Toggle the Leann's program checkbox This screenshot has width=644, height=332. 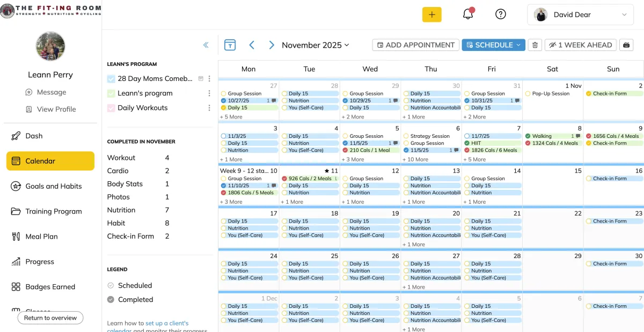(x=111, y=93)
